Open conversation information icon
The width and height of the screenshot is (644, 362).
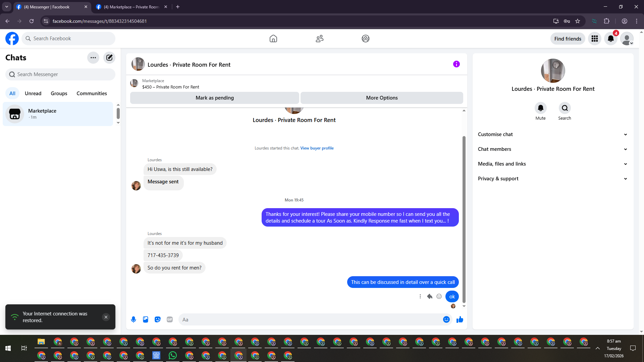point(457,64)
